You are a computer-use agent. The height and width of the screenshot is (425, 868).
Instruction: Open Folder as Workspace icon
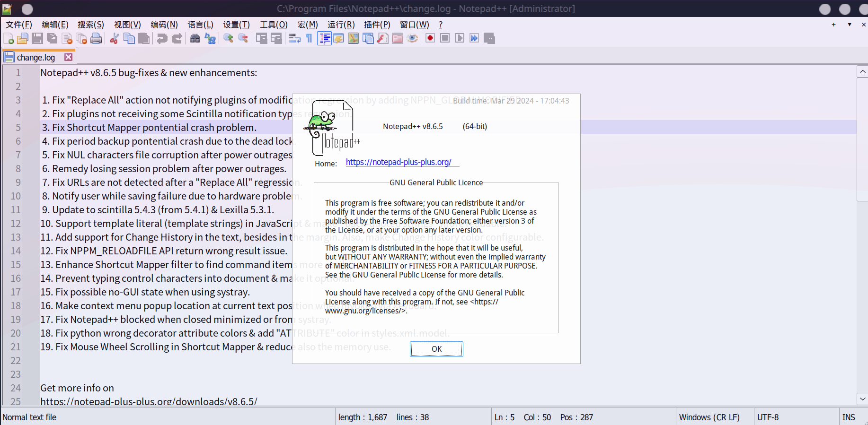398,38
